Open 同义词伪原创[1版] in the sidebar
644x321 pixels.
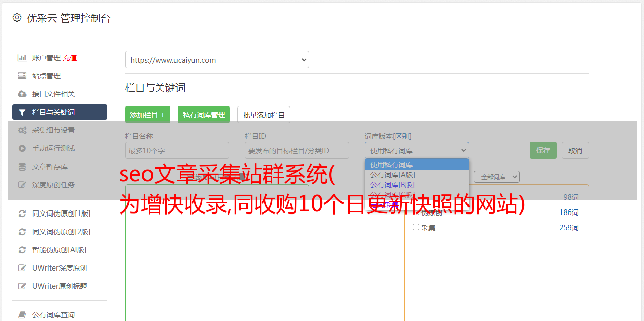pyautogui.click(x=62, y=213)
